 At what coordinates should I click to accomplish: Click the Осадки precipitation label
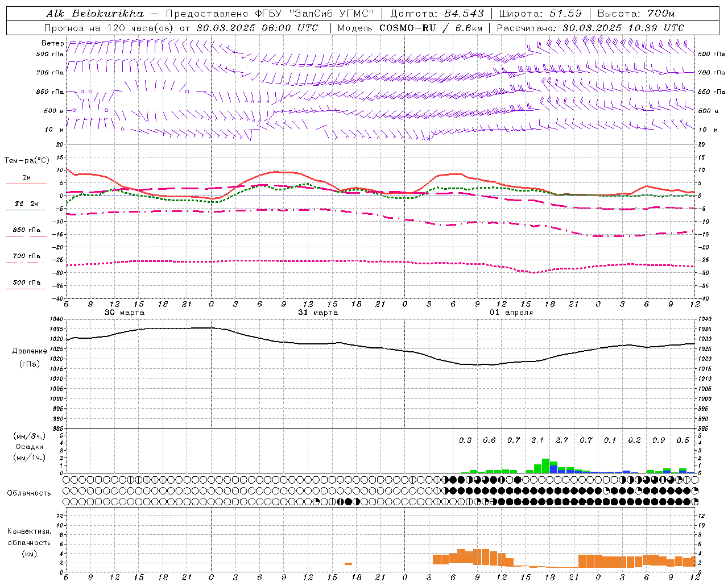(x=30, y=447)
